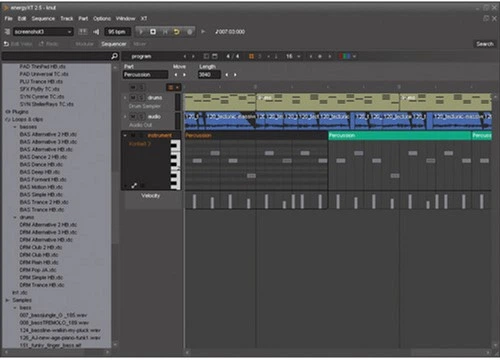The height and width of the screenshot is (360, 500).
Task: Click the Move left arrow
Action: (x=176, y=75)
